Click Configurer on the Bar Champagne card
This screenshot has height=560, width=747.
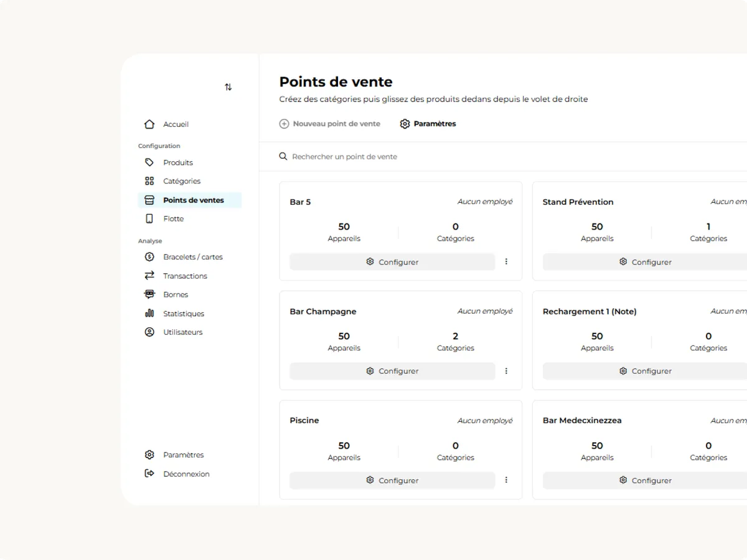coord(392,371)
